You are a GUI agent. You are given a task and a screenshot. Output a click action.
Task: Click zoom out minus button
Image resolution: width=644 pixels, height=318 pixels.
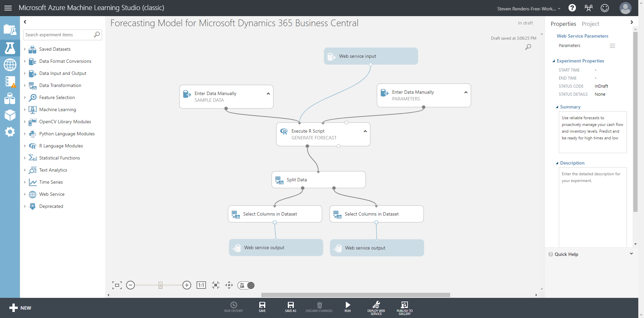130,285
